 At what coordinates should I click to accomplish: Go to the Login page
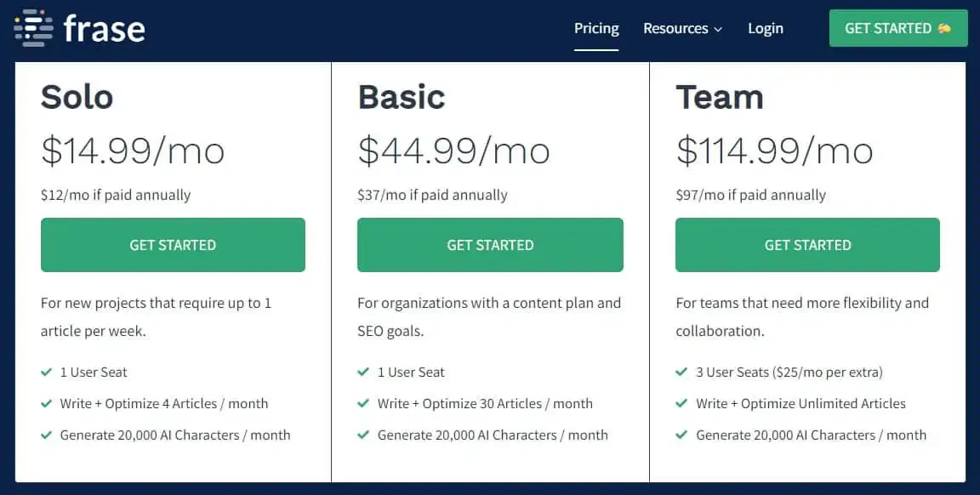coord(766,28)
